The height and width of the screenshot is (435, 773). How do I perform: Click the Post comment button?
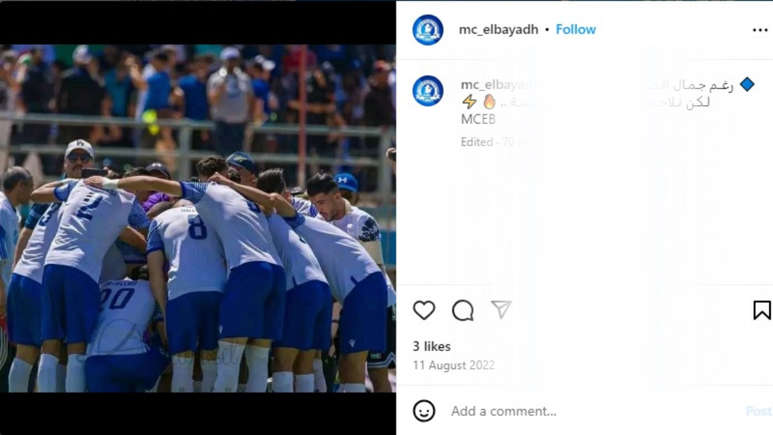coord(759,411)
